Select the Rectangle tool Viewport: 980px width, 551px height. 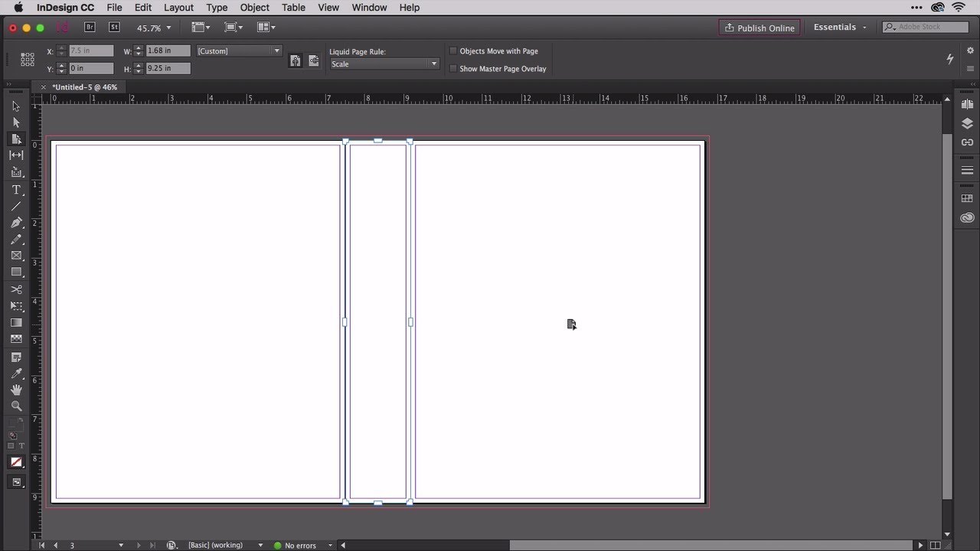(x=16, y=272)
